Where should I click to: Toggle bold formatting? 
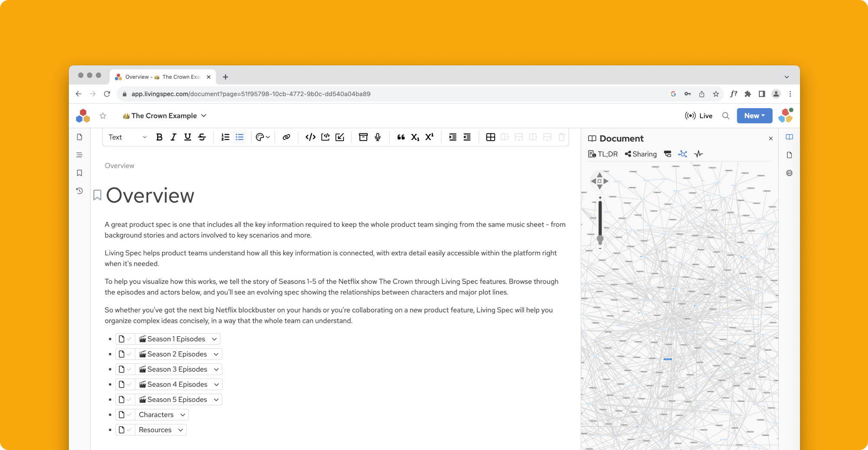[x=159, y=137]
